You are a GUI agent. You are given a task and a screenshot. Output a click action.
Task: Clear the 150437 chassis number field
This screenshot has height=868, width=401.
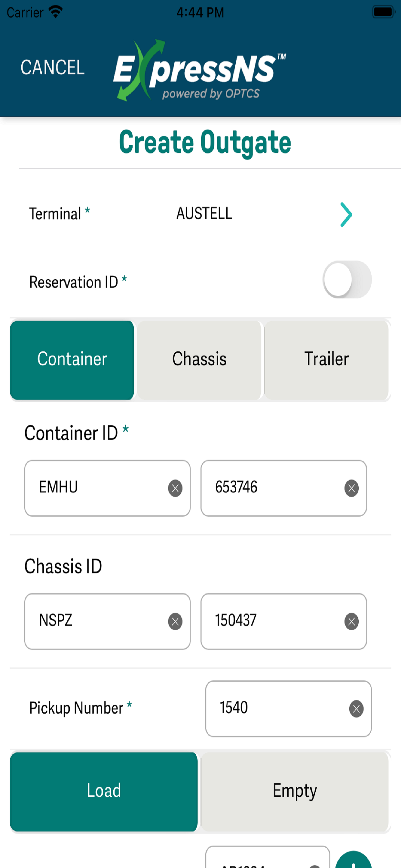click(352, 621)
